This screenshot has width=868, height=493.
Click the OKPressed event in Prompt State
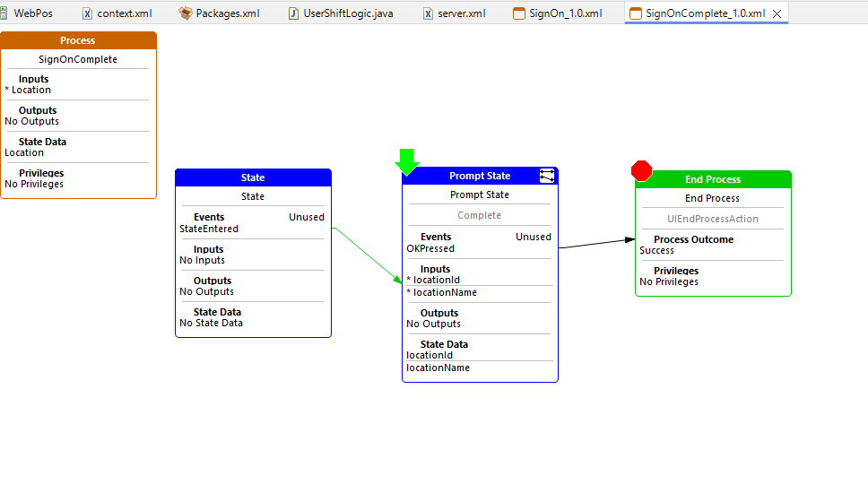click(x=430, y=248)
